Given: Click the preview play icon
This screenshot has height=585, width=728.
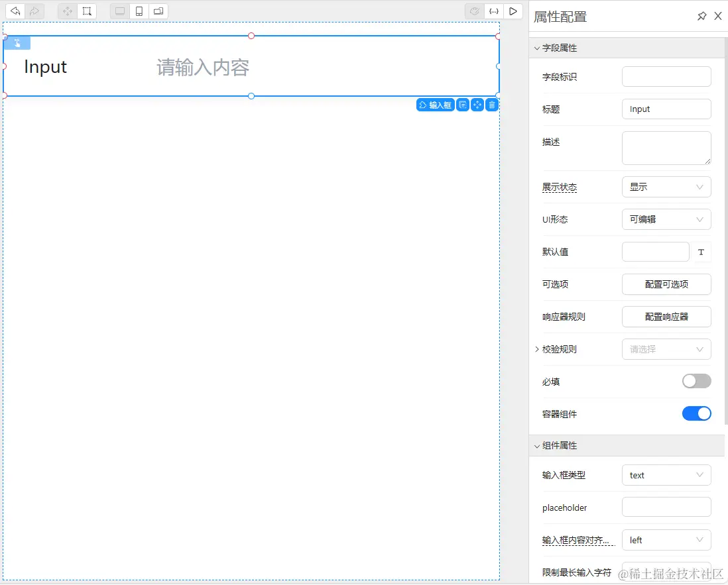Looking at the screenshot, I should tap(512, 11).
